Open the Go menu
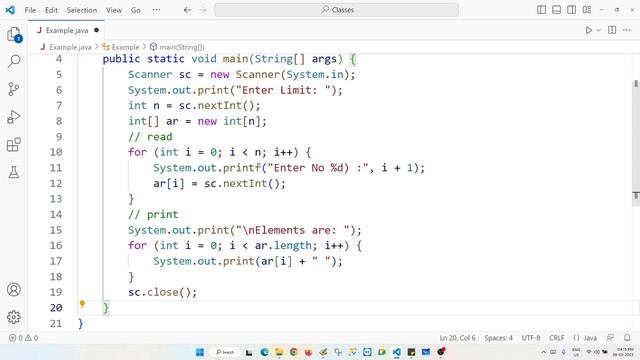The image size is (640, 360). (x=136, y=10)
